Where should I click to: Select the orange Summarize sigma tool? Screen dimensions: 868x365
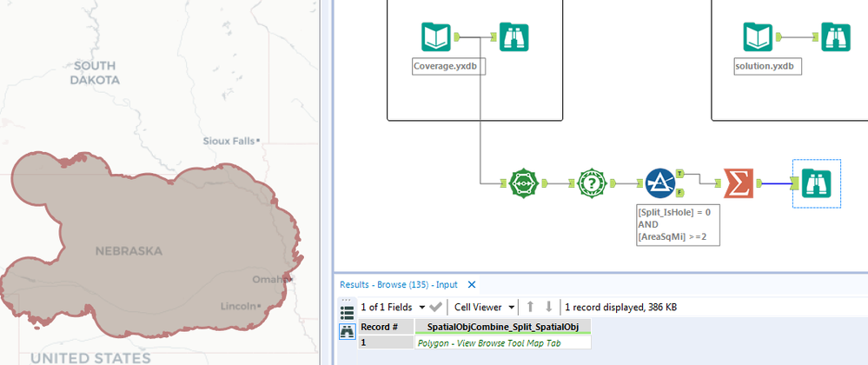click(739, 183)
